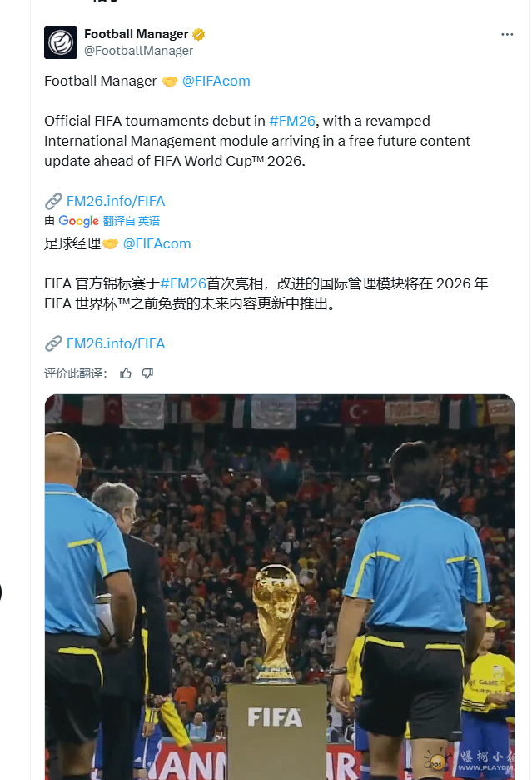
Task: Open the tweet's three-dot more options menu
Action: pyautogui.click(x=507, y=34)
